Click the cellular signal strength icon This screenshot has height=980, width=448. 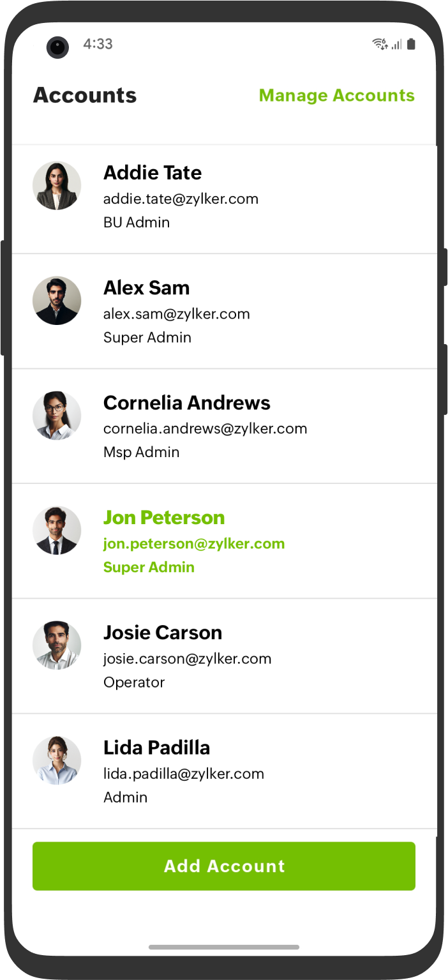pyautogui.click(x=396, y=45)
